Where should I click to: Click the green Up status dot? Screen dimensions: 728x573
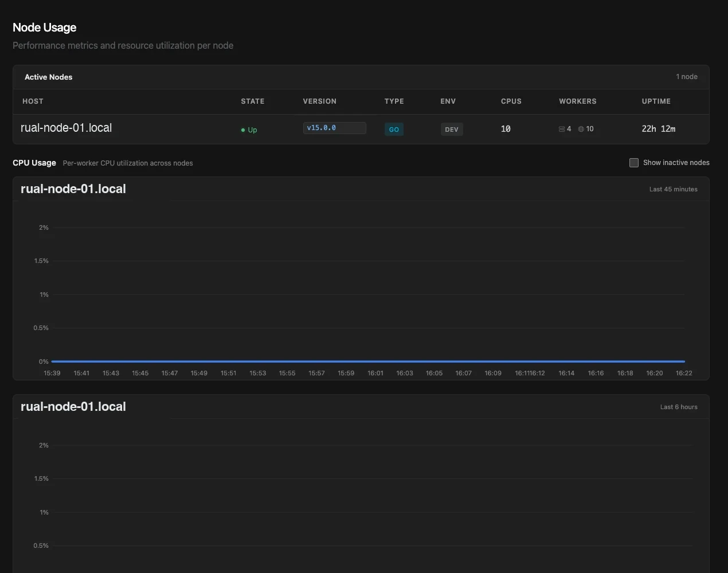tap(243, 130)
